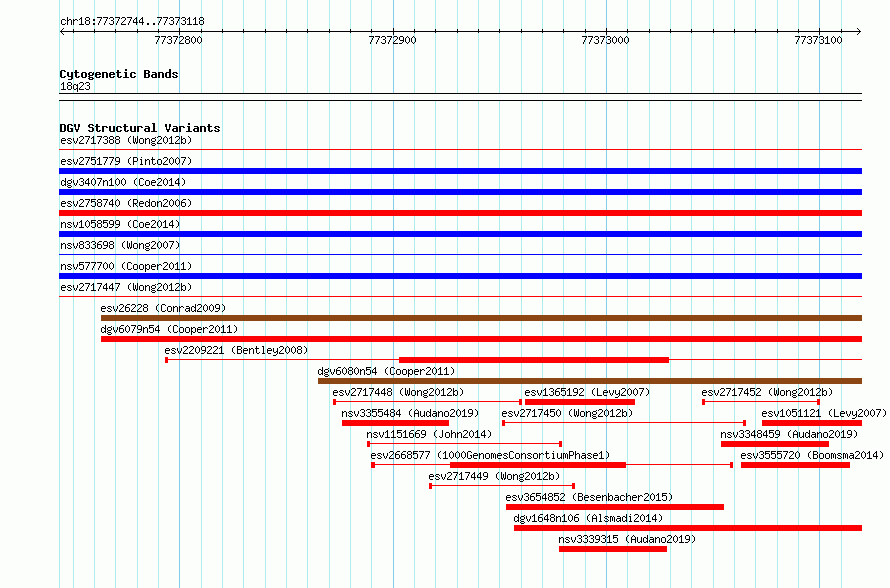Open variant dgv3407n100 (Coe2014) label
The height and width of the screenshot is (588, 890).
(x=123, y=182)
